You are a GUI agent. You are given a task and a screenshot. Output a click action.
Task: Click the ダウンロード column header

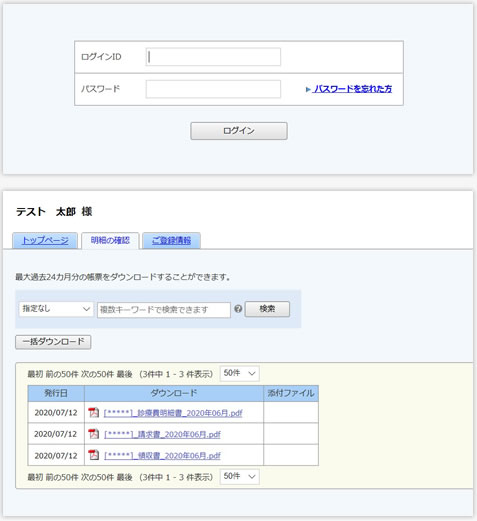[x=174, y=393]
